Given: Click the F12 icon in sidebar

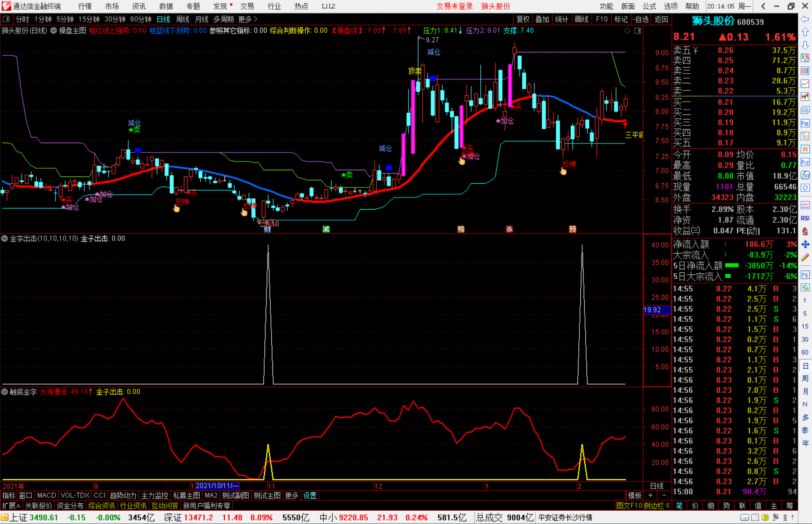Looking at the screenshot, I should point(805,162).
